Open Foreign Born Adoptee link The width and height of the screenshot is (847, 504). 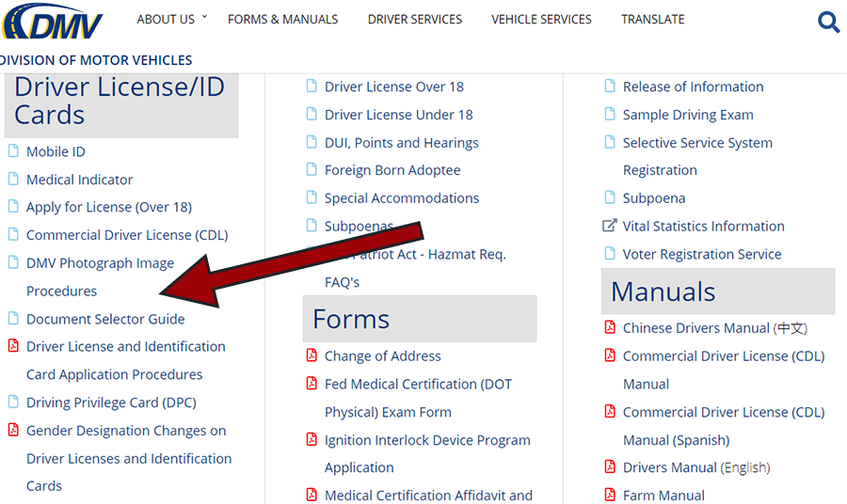coord(392,170)
